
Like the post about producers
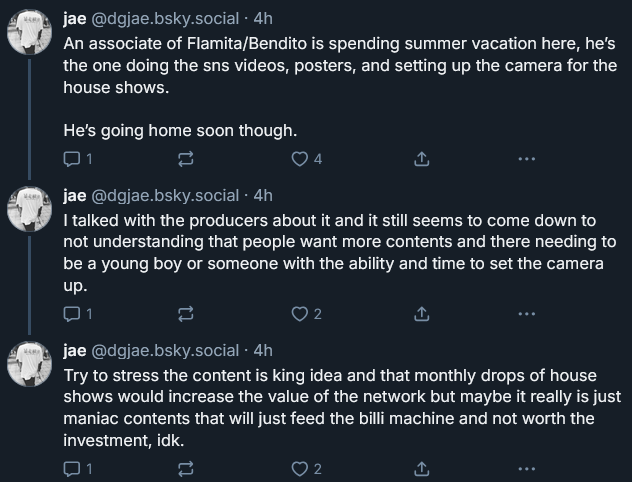pyautogui.click(x=299, y=314)
